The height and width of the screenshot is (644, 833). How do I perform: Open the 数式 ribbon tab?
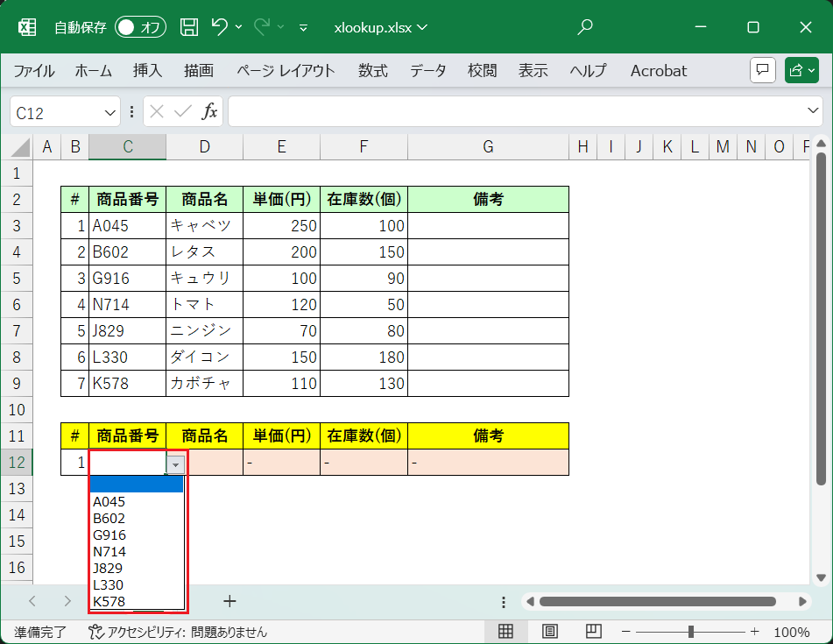(x=373, y=71)
